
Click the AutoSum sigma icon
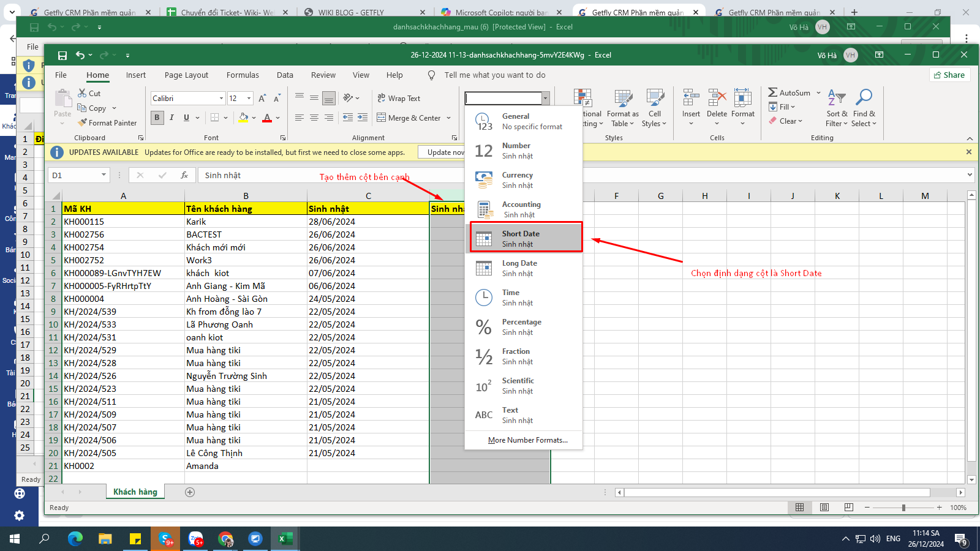pos(773,92)
